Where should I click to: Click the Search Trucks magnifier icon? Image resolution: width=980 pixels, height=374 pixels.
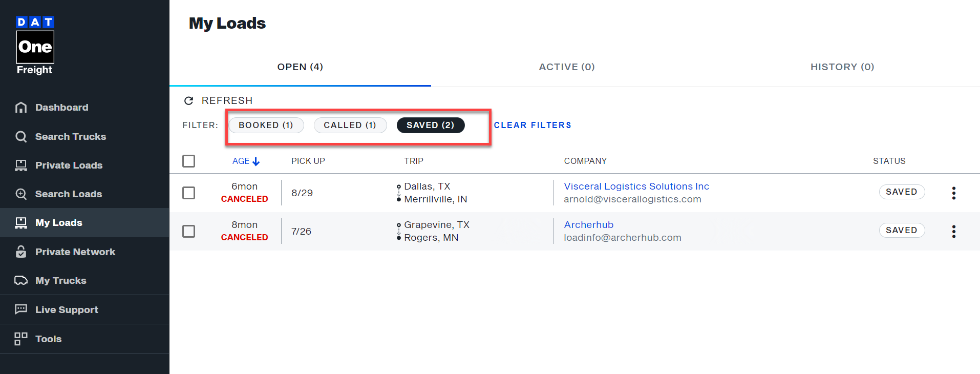tap(21, 137)
